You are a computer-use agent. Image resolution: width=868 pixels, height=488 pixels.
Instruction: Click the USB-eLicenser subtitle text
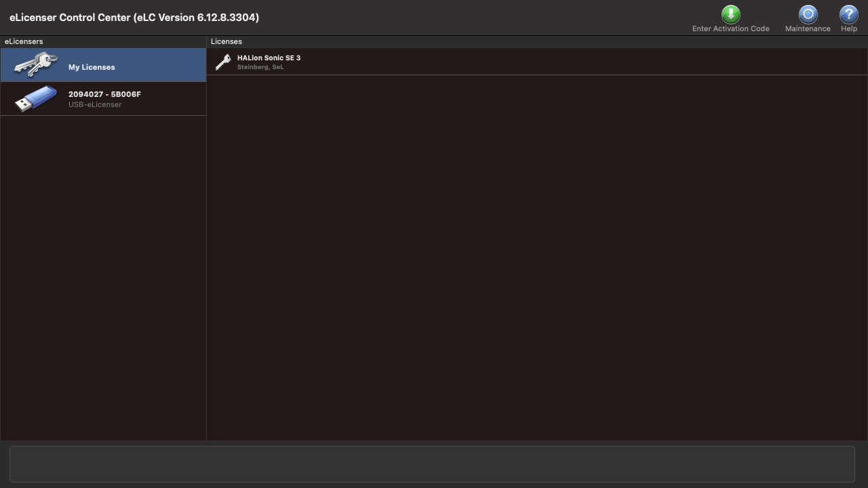95,104
